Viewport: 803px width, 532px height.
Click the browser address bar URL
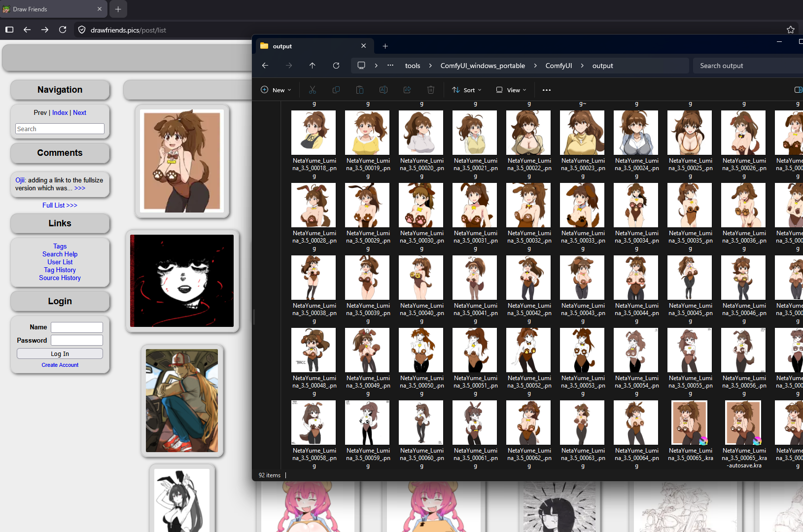tap(128, 30)
